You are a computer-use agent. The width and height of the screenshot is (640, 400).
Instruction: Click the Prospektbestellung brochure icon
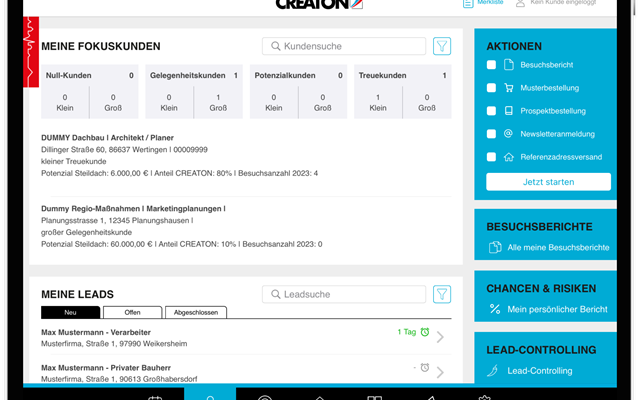point(509,111)
